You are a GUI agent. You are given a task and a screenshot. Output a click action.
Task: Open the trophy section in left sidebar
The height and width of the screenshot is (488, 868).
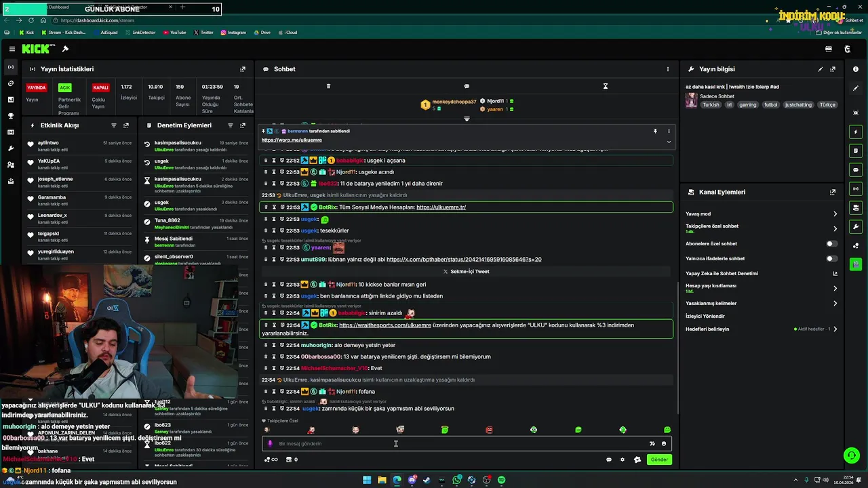(10, 116)
